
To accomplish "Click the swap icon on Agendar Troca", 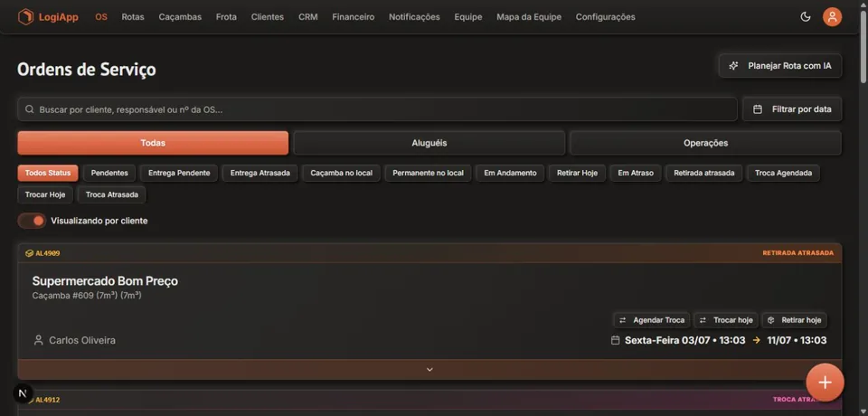I will 622,320.
